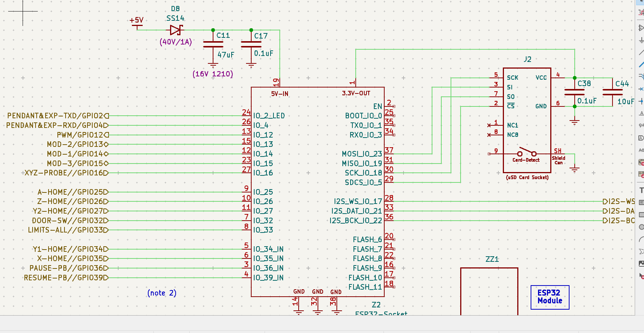The height and width of the screenshot is (333, 644).
Task: Choose the Draw Wire tool
Action: [641, 52]
